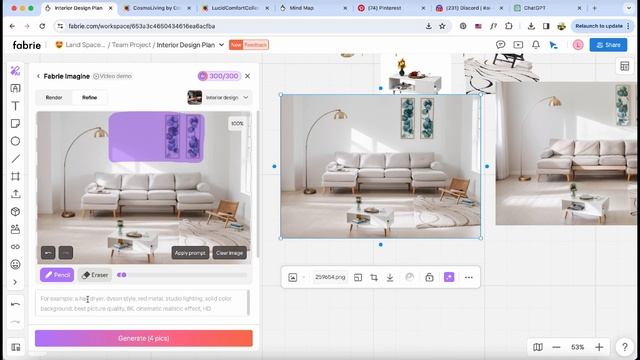Viewport: 640px width, 360px height.
Task: Adjust the brush size slider
Action: [x=182, y=275]
